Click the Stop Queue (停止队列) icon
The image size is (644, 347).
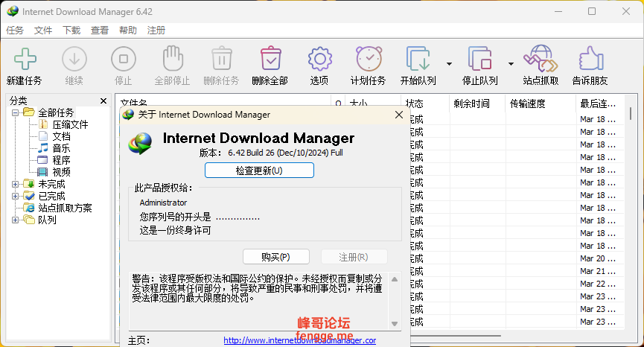click(x=479, y=59)
